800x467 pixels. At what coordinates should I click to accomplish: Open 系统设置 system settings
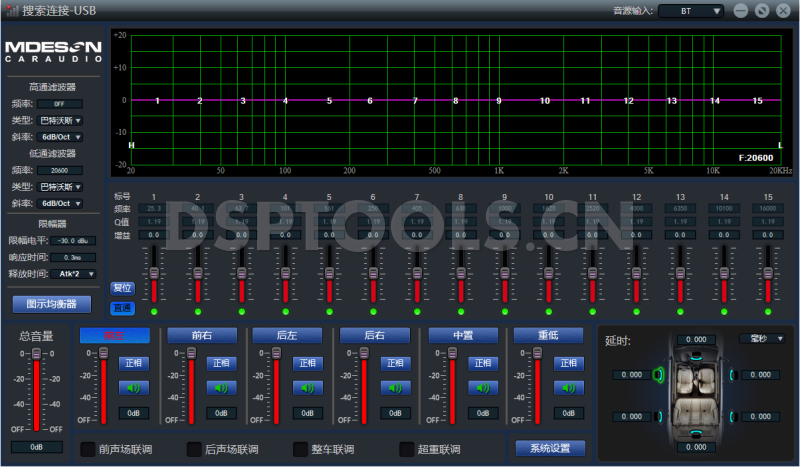click(x=550, y=448)
